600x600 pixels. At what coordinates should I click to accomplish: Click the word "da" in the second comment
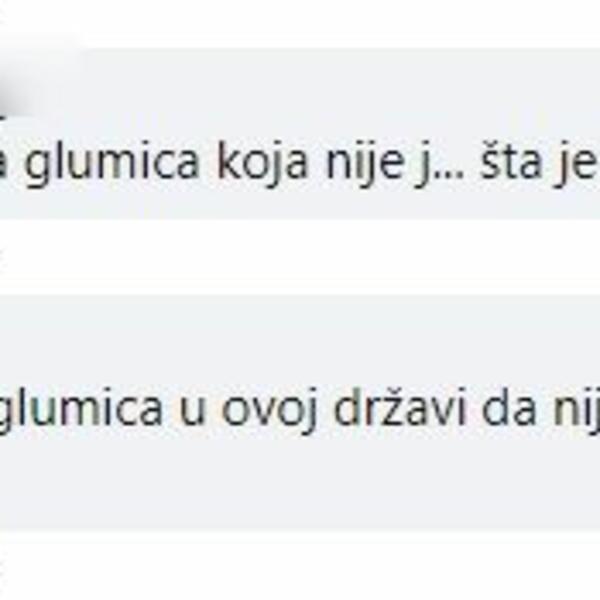pos(509,407)
